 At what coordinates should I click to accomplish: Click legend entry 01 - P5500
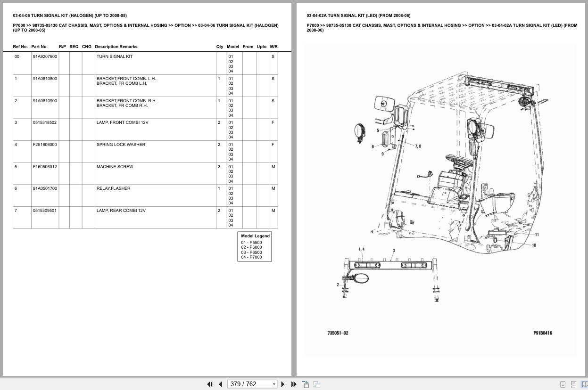[x=251, y=243]
